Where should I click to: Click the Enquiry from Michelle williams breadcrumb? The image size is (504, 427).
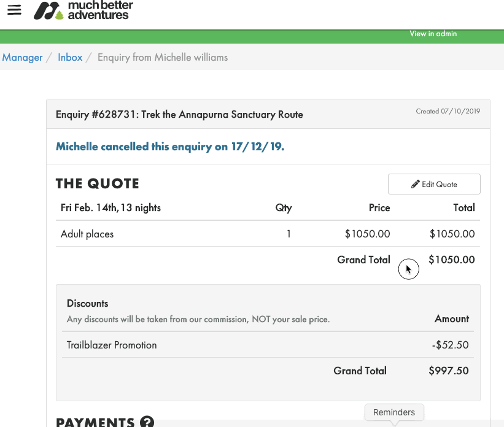163,57
